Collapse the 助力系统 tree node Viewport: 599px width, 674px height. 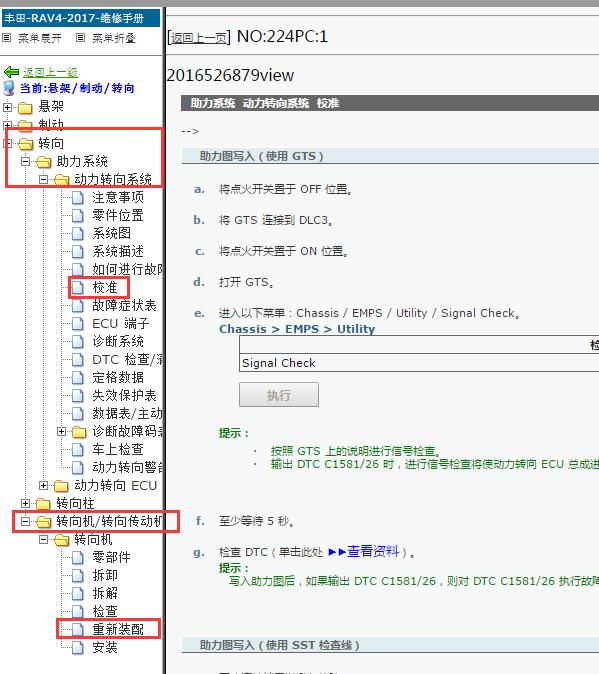[x=25, y=161]
